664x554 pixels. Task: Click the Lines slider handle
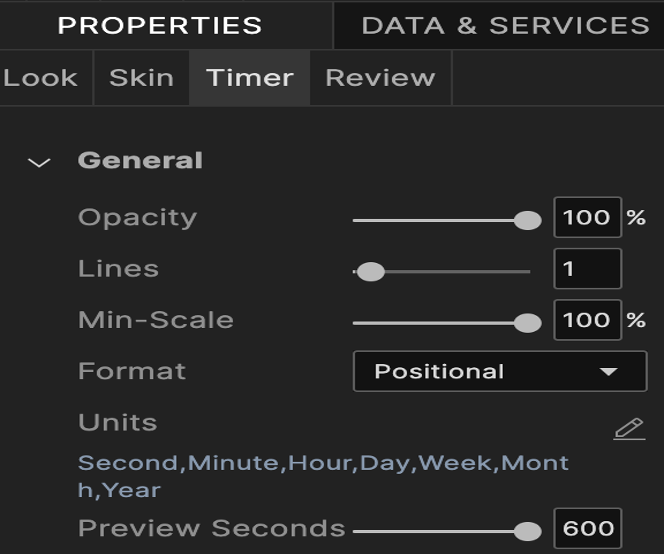(x=371, y=271)
